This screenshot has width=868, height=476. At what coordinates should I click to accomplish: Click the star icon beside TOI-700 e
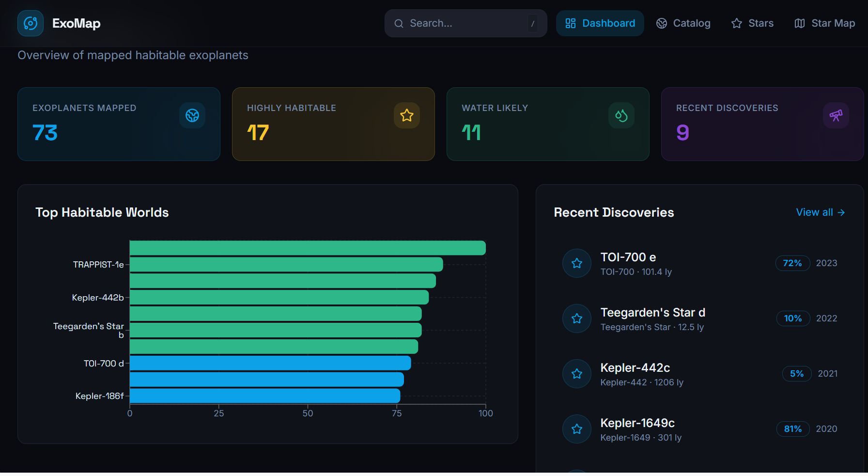pos(577,263)
